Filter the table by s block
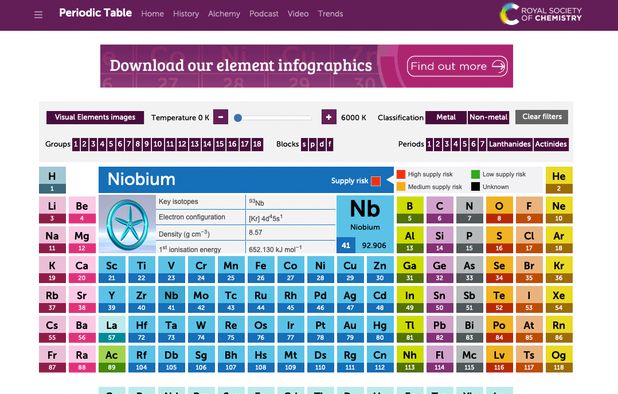618x394 pixels. pos(304,144)
